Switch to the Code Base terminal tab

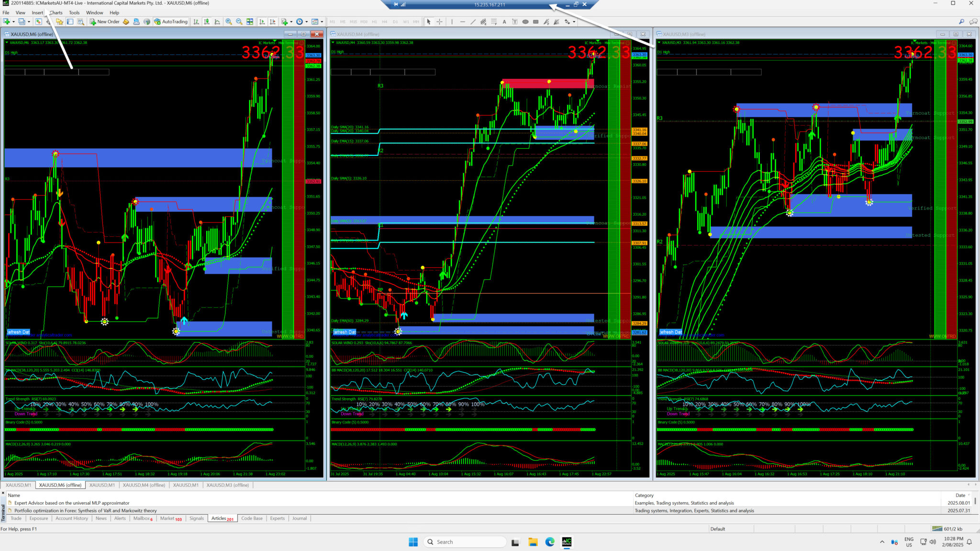252,518
